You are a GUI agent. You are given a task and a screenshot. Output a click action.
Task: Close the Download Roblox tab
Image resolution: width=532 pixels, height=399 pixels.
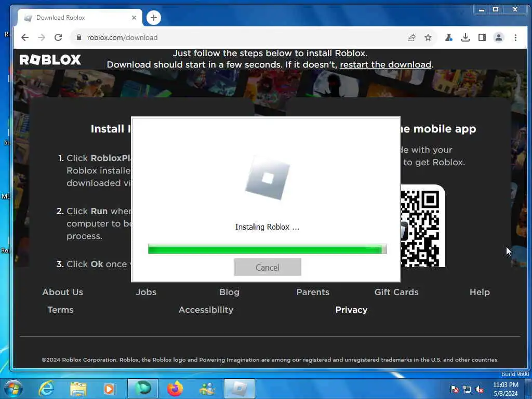click(x=134, y=18)
